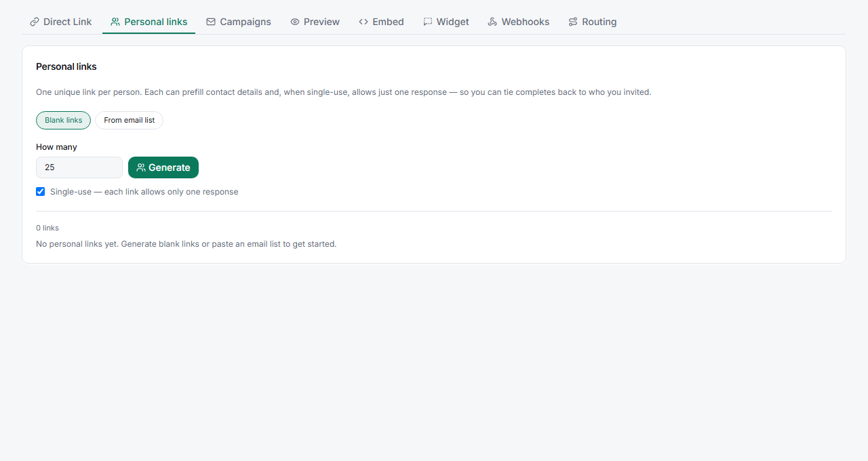
Task: Click the How many number field
Action: 79,167
